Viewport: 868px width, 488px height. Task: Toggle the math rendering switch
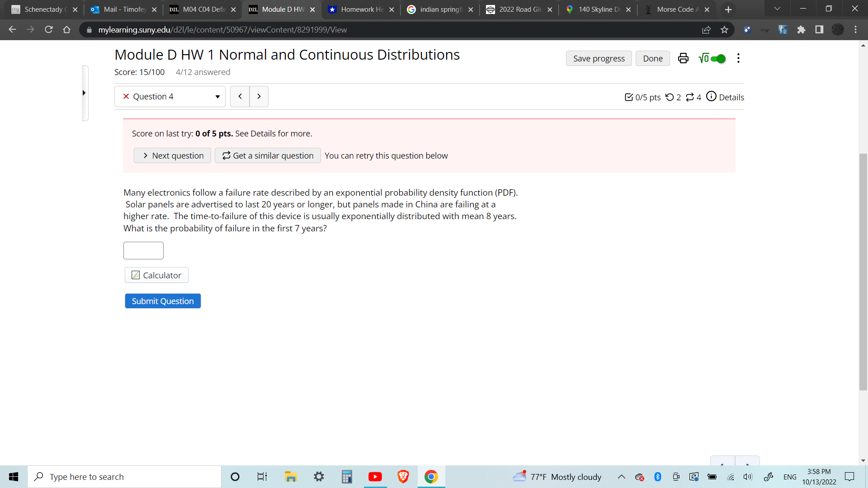717,59
